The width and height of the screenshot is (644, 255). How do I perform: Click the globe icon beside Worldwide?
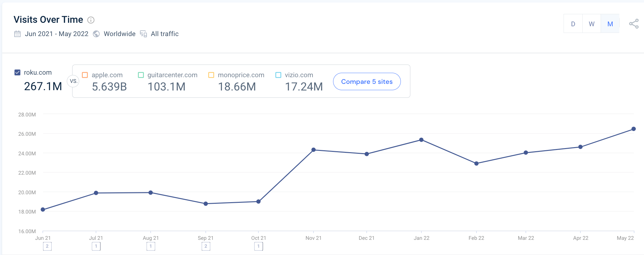click(96, 34)
